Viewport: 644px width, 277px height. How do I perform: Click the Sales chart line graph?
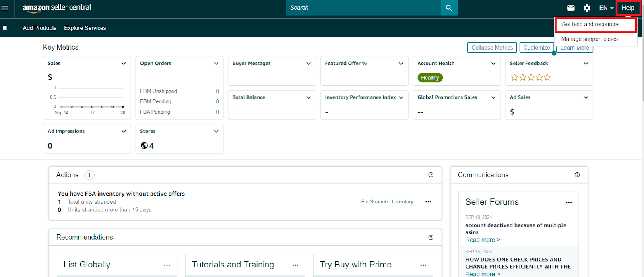point(92,107)
